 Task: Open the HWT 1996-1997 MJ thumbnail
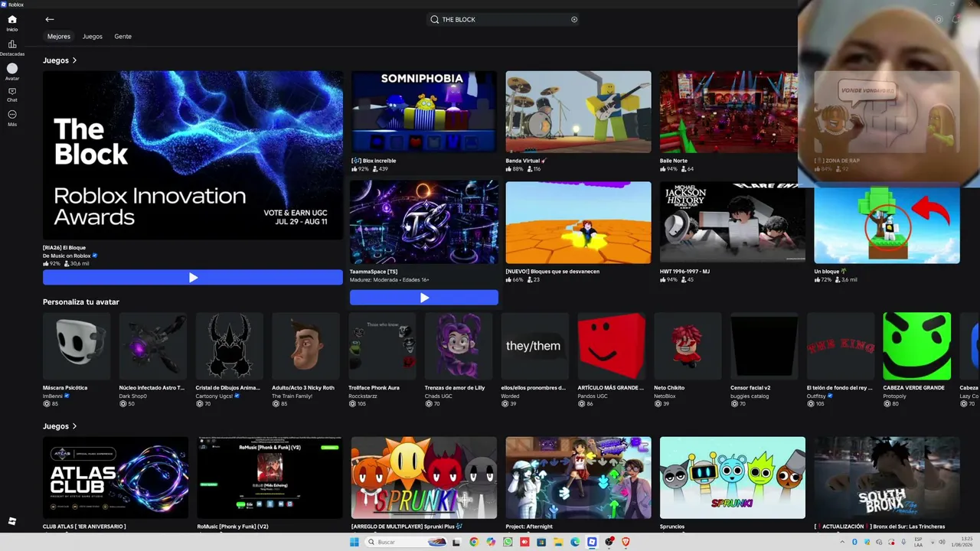tap(733, 223)
